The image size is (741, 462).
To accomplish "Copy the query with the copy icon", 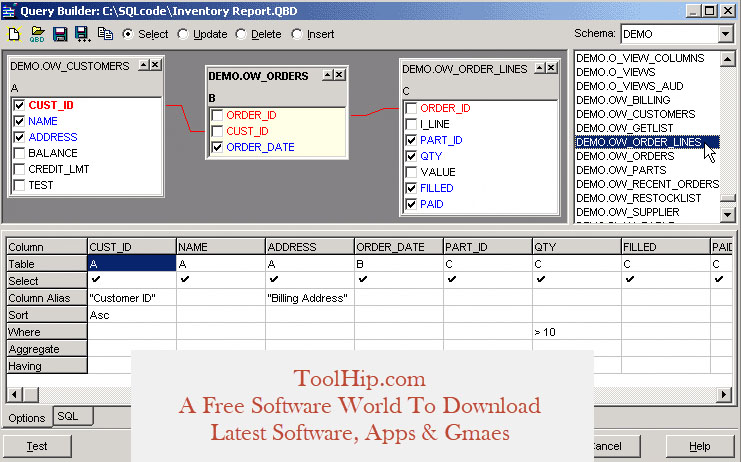I will click(105, 34).
